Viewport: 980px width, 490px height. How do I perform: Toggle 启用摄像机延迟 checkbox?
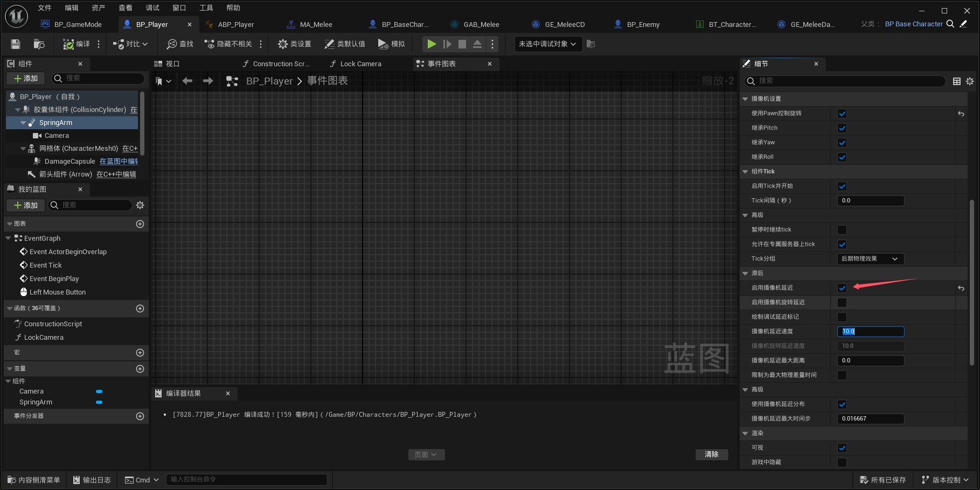[x=842, y=288]
